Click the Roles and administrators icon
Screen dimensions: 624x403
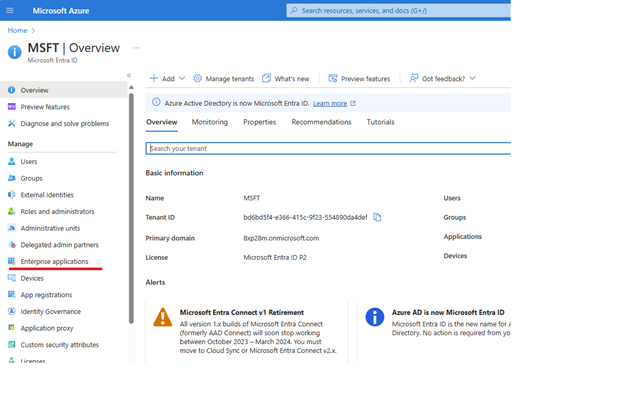tap(12, 211)
